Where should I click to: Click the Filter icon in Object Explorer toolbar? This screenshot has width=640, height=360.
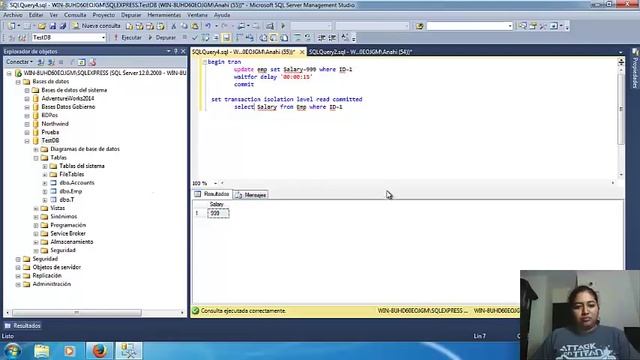[72, 62]
